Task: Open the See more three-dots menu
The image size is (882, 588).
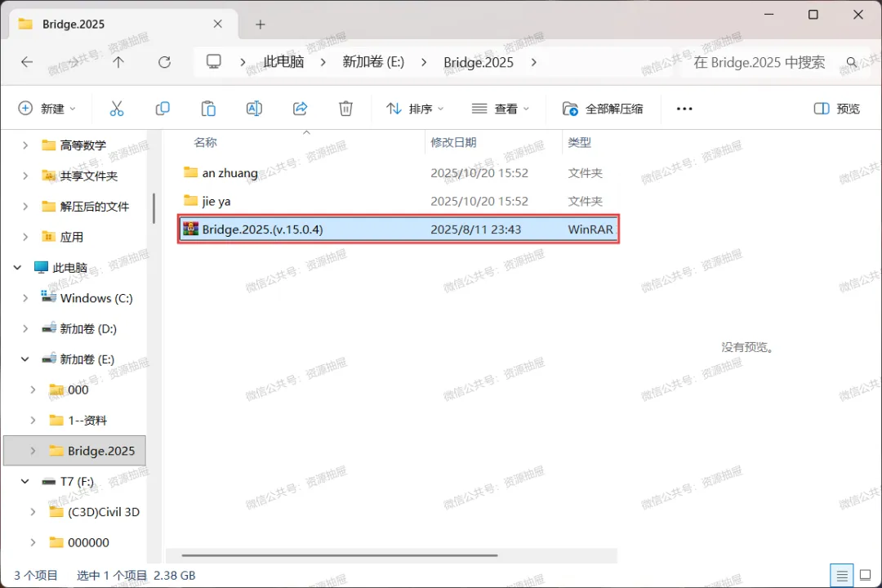Action: click(684, 109)
